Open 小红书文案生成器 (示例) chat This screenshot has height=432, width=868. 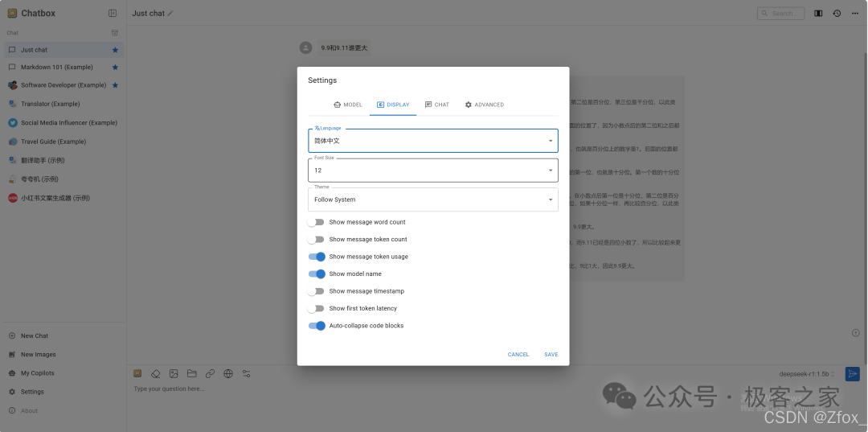click(x=63, y=198)
